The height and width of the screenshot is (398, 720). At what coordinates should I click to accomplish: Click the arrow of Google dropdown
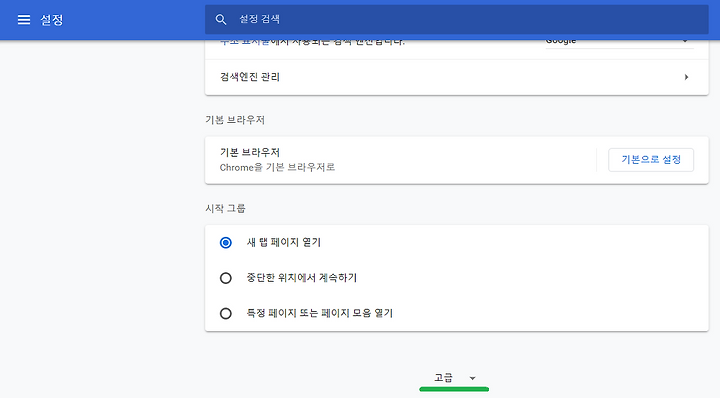tap(685, 42)
